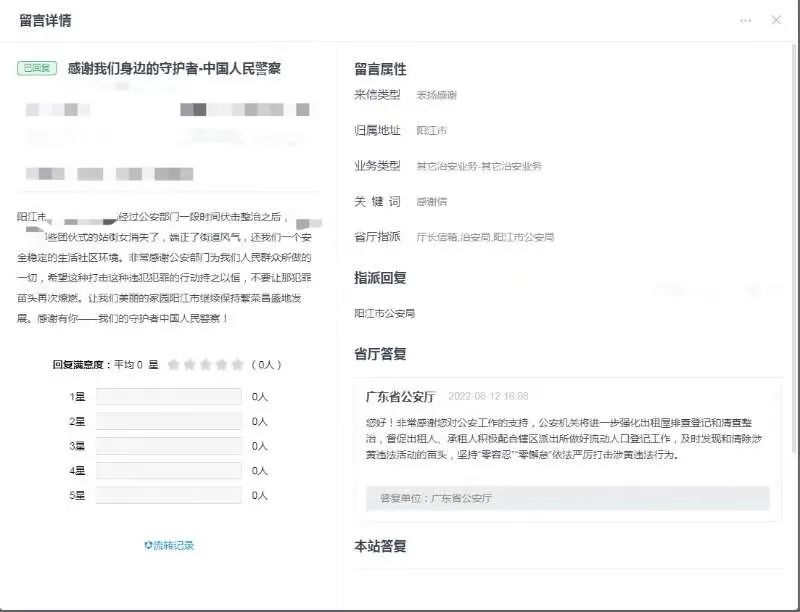Click the 本站答复 section heading

coord(380,546)
